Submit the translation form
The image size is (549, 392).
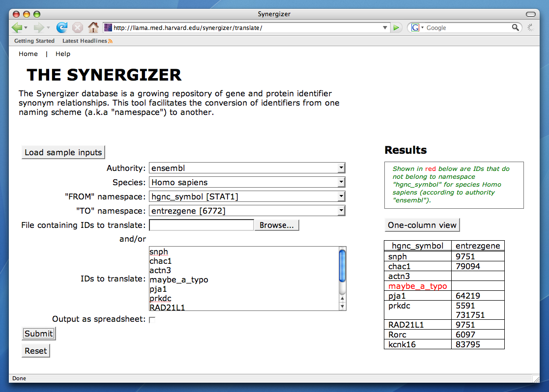tap(39, 334)
